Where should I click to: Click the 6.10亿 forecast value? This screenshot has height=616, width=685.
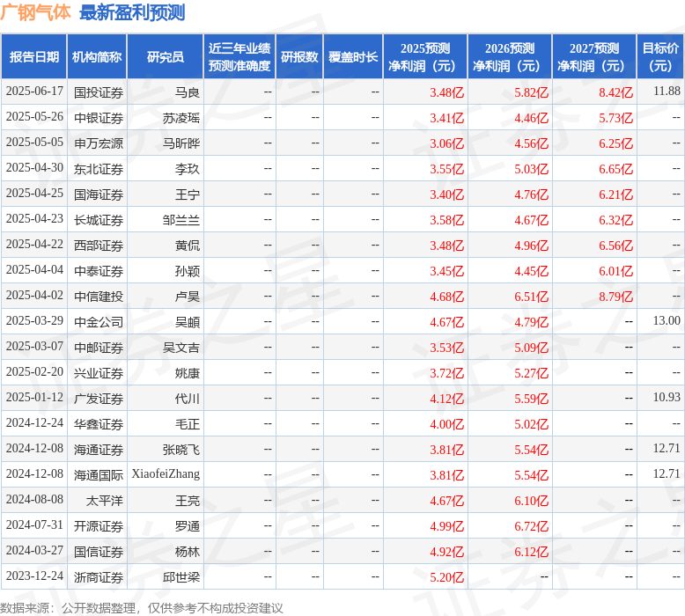tap(531, 501)
